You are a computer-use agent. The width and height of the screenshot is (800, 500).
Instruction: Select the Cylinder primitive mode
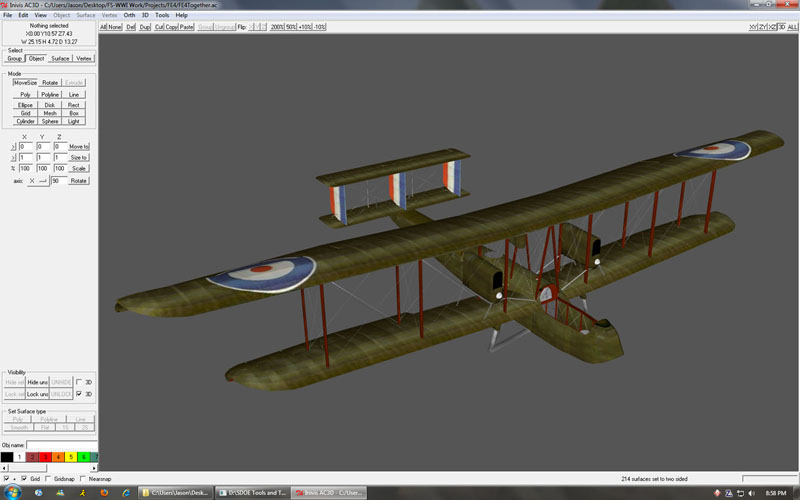click(x=25, y=121)
